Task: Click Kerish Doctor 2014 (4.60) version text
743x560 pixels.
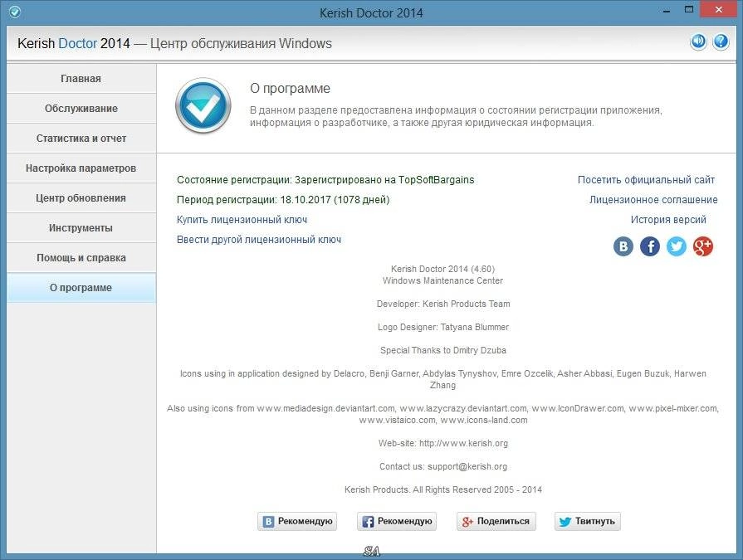Action: point(443,269)
